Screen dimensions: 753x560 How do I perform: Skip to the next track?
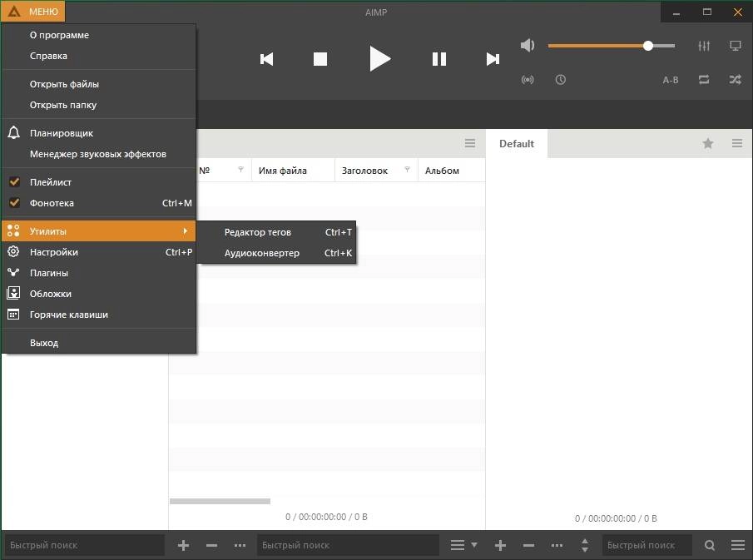click(x=493, y=59)
